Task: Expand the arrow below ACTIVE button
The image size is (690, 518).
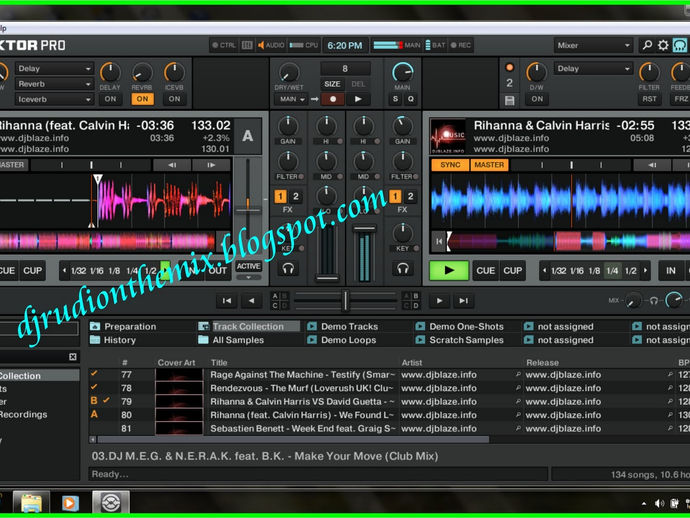Action: 249,278
